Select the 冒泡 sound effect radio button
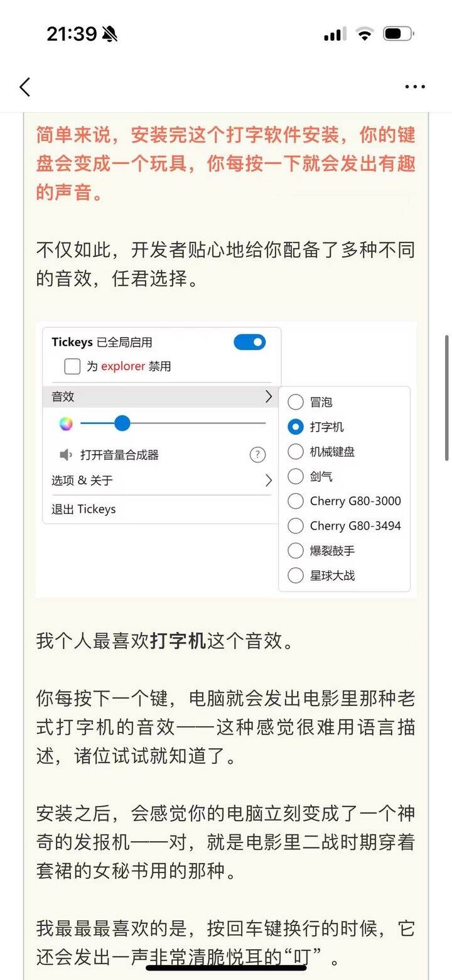The height and width of the screenshot is (980, 452). click(x=296, y=402)
